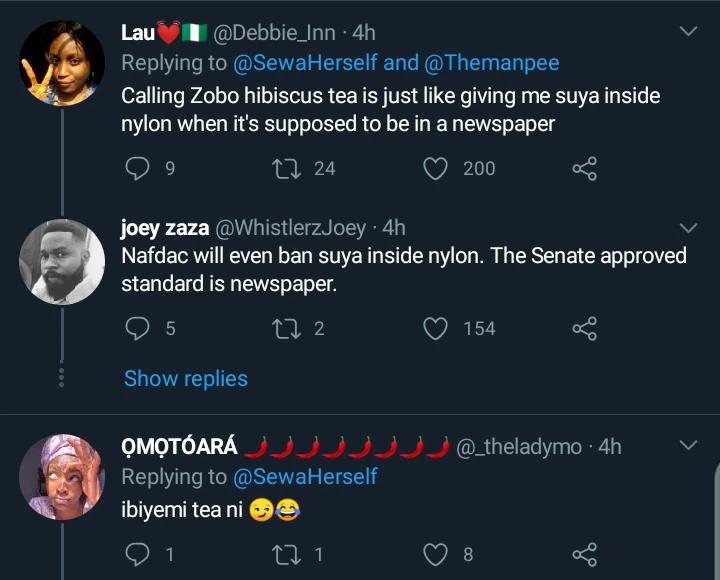
Task: Reply to joey zaza's Nafdac tweet
Action: [137, 328]
